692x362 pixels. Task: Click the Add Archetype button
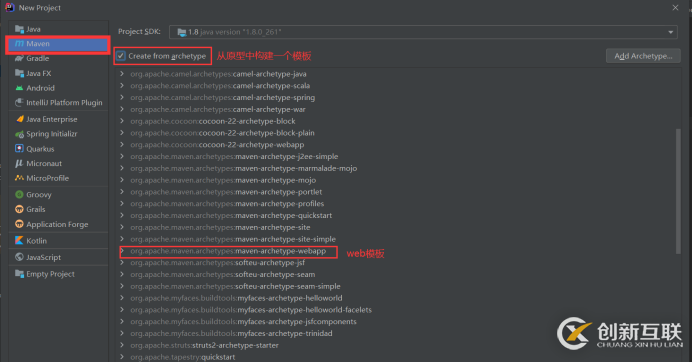tap(643, 56)
